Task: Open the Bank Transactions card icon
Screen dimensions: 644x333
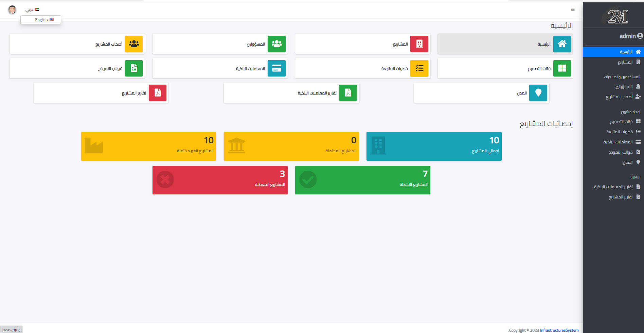Action: [x=276, y=68]
